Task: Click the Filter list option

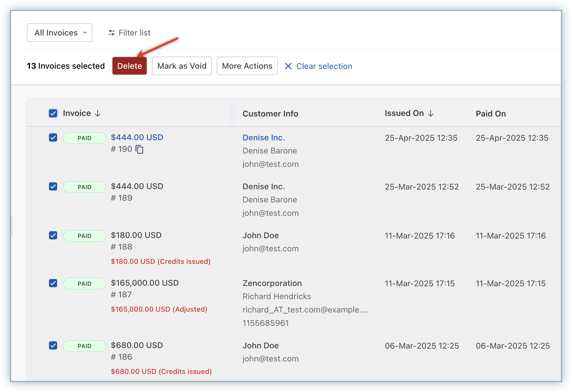Action: pos(134,33)
